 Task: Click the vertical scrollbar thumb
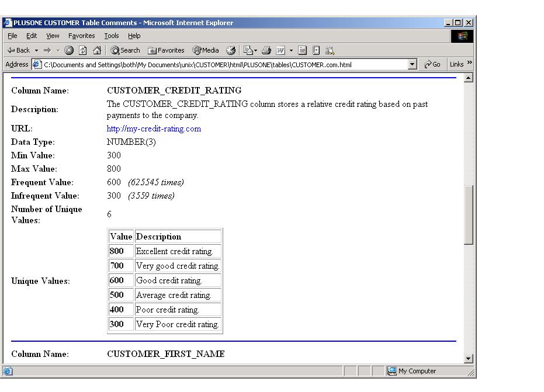click(469, 215)
